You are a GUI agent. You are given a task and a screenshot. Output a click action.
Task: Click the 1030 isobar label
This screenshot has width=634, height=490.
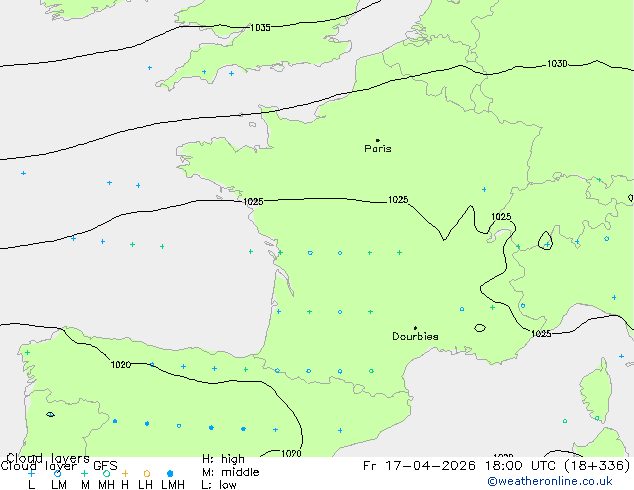point(557,64)
